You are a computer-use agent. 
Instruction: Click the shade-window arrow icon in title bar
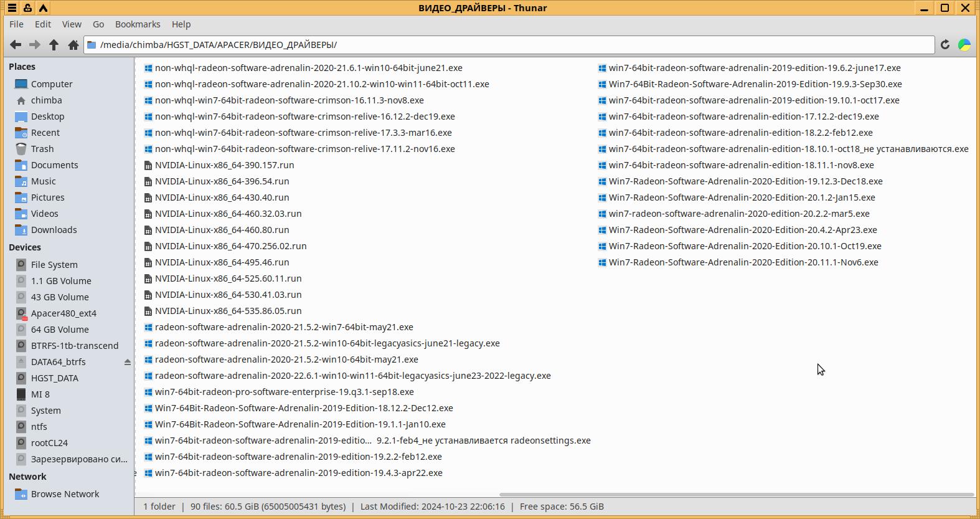(x=44, y=8)
